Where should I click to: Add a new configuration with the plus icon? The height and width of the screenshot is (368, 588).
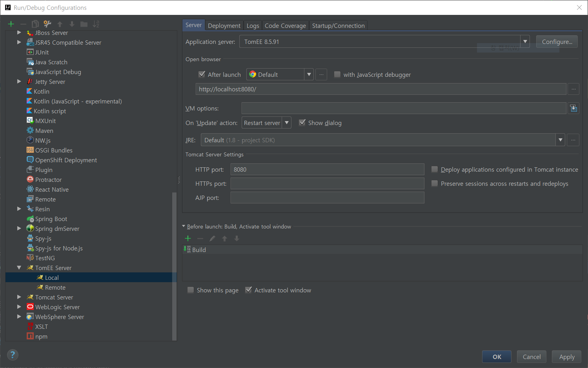(x=11, y=24)
